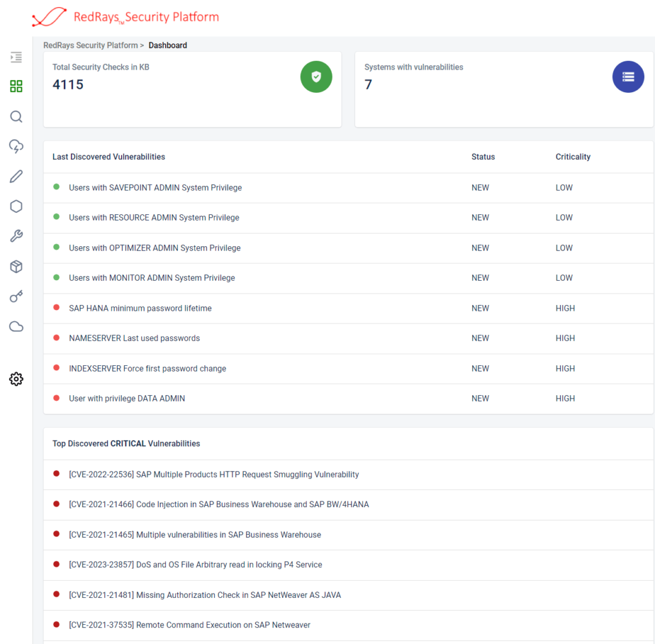
Task: Click red dot beside privilege DATA ADMIN
Action: coord(56,398)
